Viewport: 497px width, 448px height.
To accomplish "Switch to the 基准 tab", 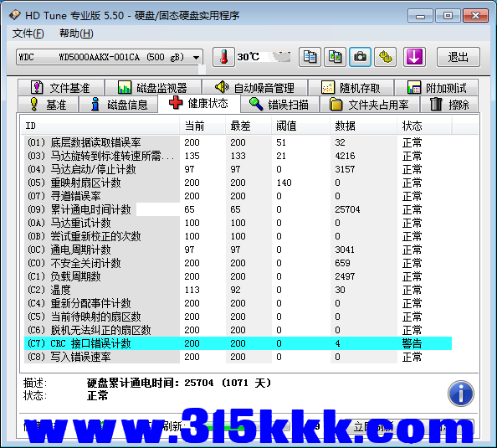I will pos(48,105).
